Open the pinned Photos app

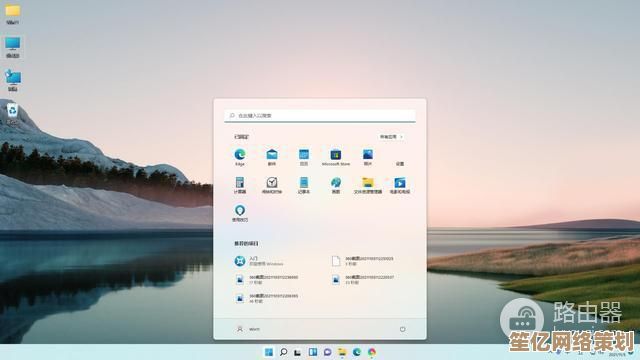pyautogui.click(x=368, y=157)
